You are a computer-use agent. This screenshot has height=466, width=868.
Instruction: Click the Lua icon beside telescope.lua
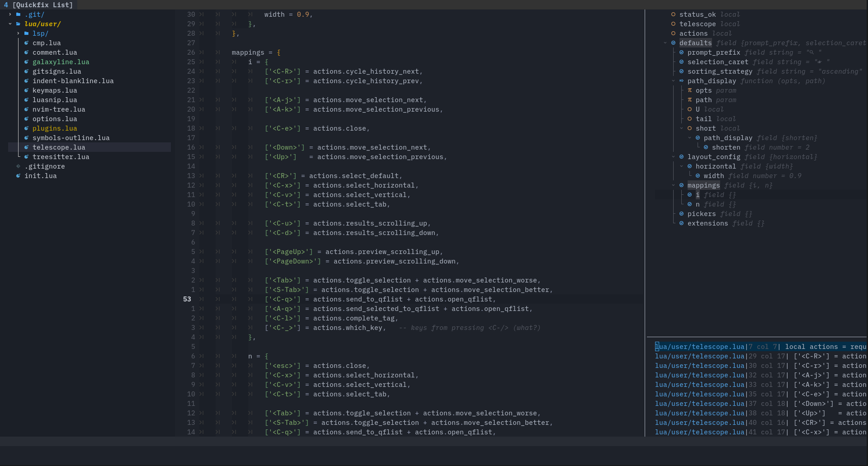coord(27,147)
